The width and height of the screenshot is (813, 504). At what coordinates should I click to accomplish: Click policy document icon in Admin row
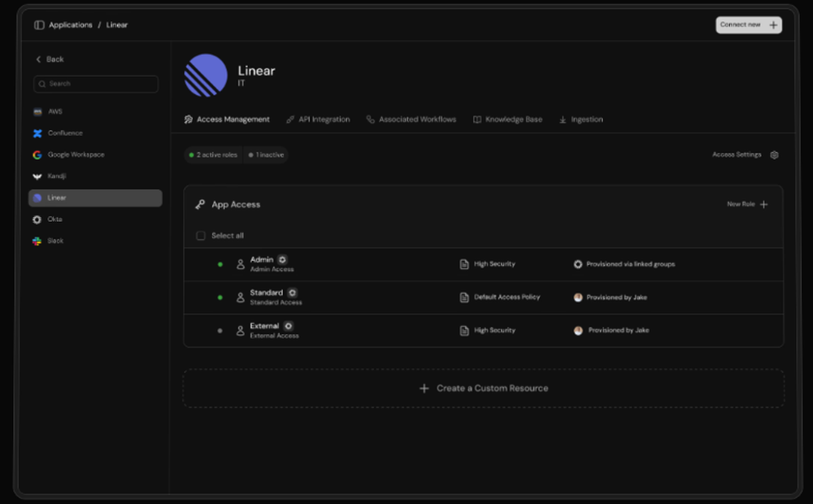(464, 264)
